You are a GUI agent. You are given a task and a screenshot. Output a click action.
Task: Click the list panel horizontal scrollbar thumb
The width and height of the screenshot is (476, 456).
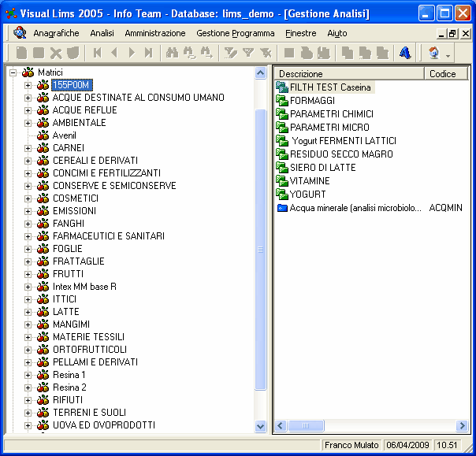pyautogui.click(x=306, y=425)
